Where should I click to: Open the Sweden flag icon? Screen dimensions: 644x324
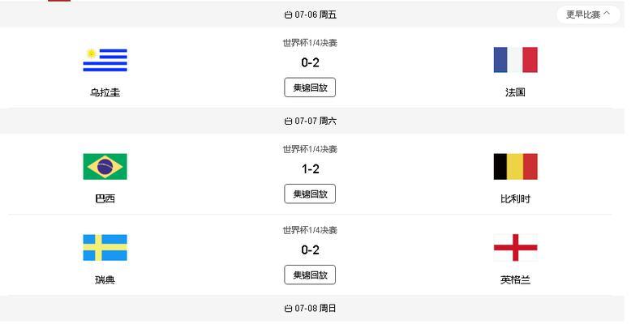(105, 248)
